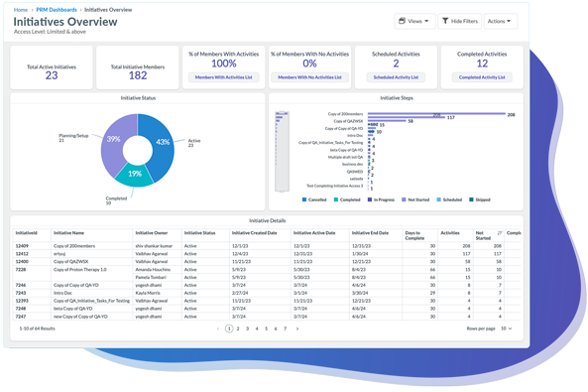Click owner 'Kayla Morris' cell
This screenshot has width=588, height=392.
pos(148,293)
